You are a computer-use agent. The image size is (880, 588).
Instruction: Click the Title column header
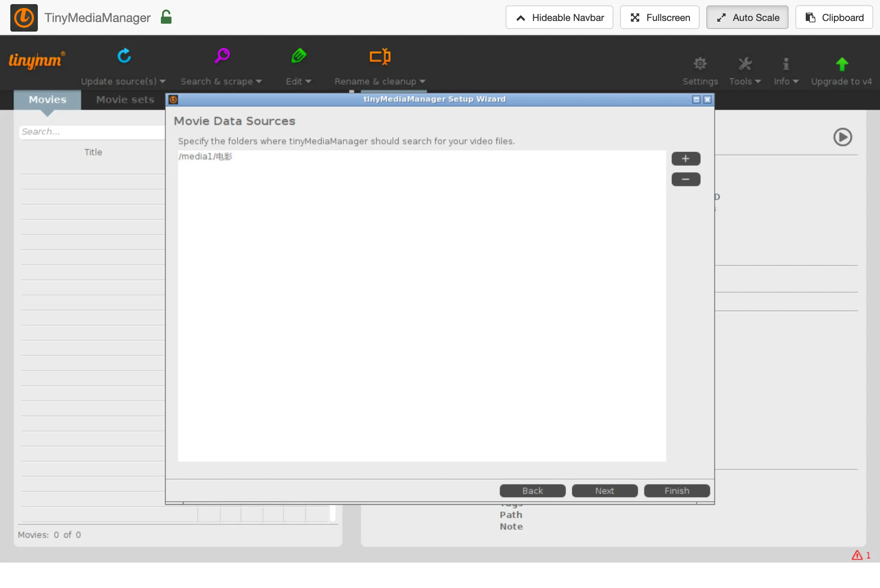pos(93,152)
